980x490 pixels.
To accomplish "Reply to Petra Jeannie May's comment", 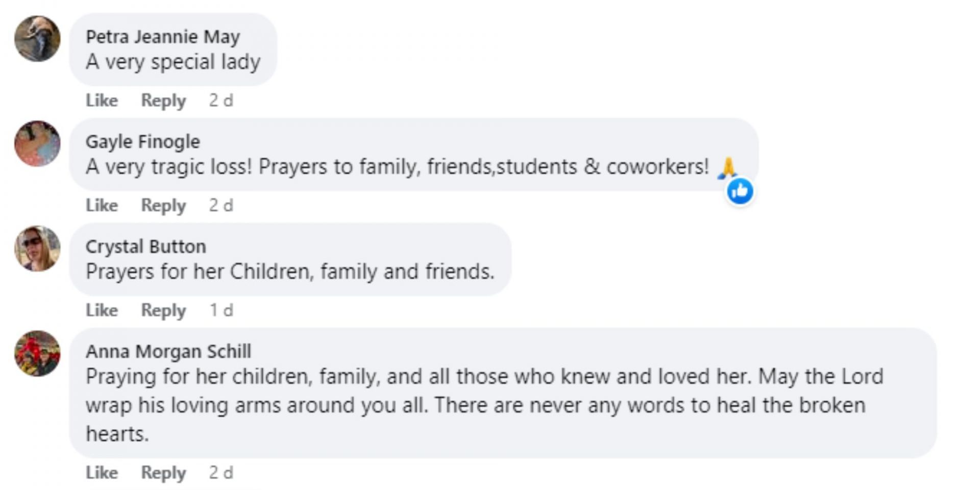I will tap(163, 101).
